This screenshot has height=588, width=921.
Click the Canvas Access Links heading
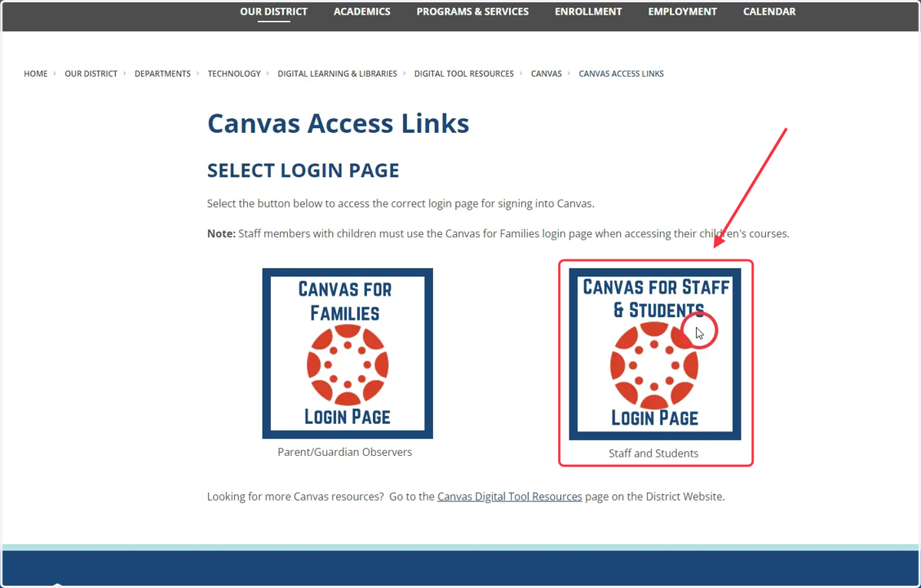pos(338,124)
